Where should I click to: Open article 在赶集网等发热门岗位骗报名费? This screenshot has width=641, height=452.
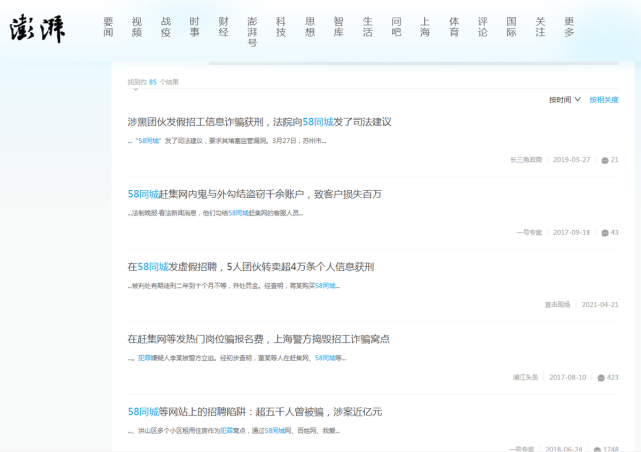tap(258, 339)
